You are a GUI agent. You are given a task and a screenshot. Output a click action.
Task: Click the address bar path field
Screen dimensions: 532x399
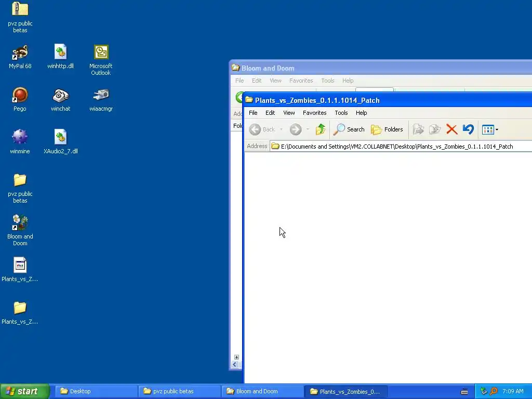click(401, 146)
